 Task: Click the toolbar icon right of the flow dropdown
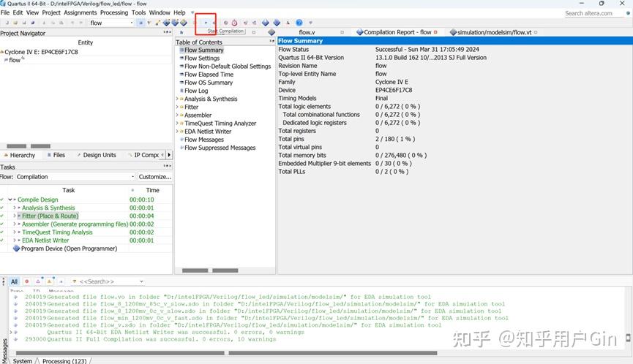pos(141,23)
